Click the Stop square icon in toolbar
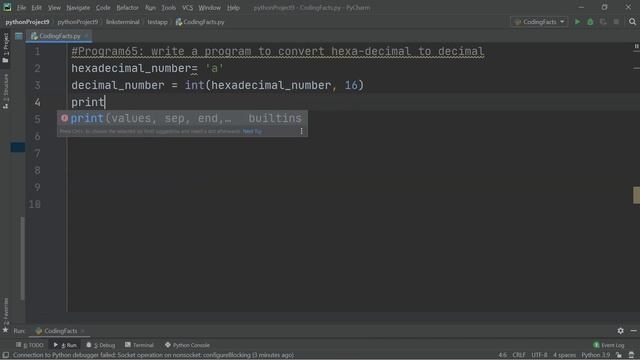Viewport: 640px width, 360px height. point(616,22)
